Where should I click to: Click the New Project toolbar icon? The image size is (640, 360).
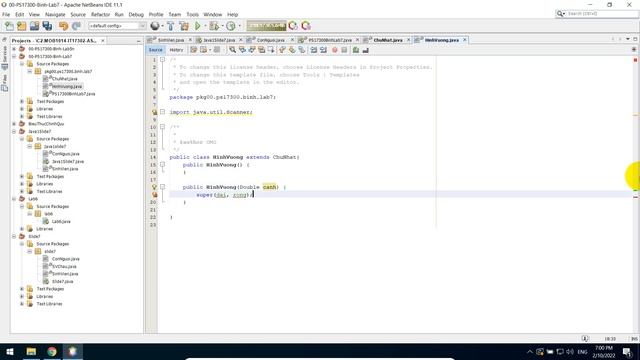(x=22, y=26)
